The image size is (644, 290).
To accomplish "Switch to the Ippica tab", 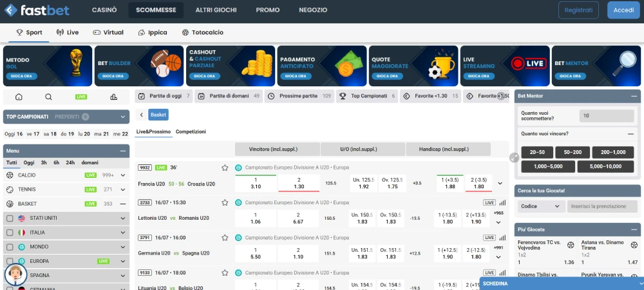I will pyautogui.click(x=153, y=32).
